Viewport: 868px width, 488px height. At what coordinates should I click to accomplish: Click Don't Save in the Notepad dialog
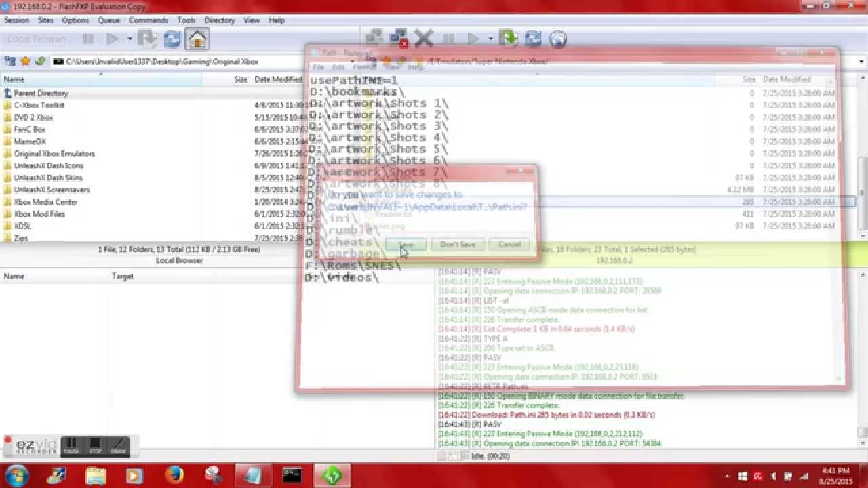458,245
